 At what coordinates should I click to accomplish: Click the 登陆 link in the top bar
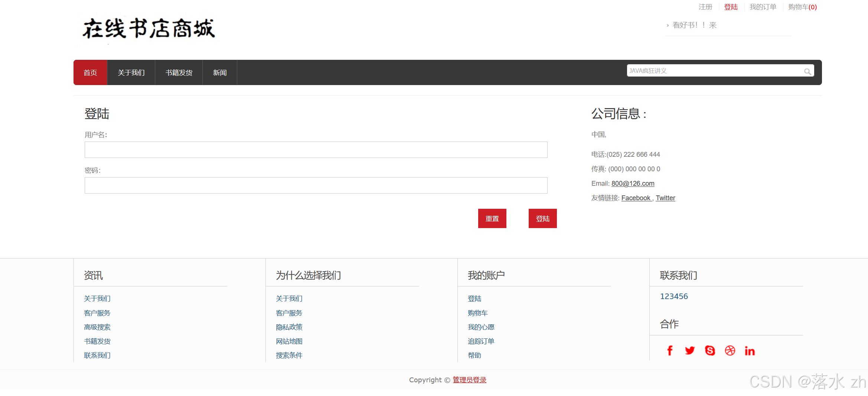click(x=731, y=7)
